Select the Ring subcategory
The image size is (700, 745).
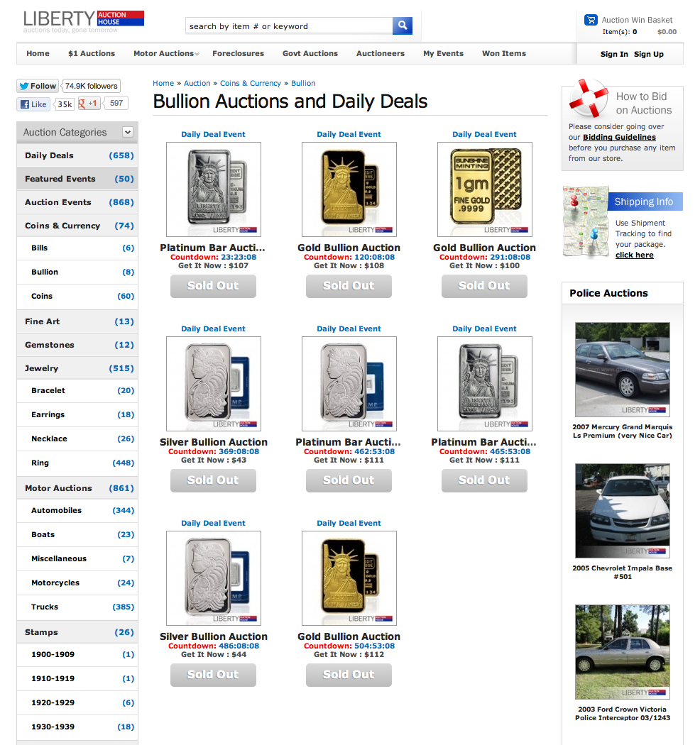[x=77, y=463]
